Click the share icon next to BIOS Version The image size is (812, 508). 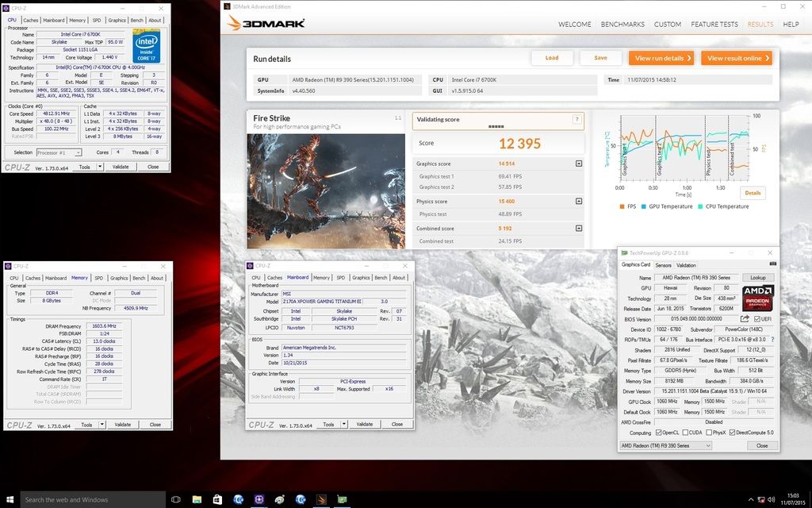pos(745,319)
